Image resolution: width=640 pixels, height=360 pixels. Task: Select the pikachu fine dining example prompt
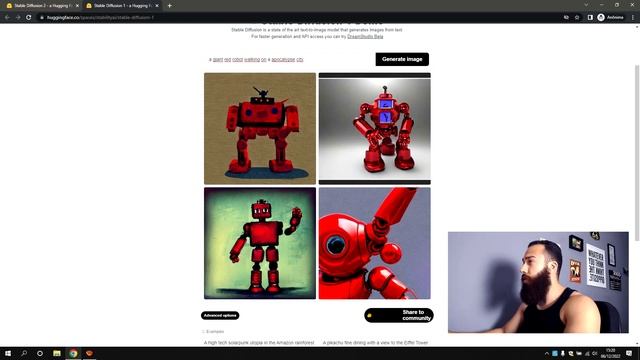[x=376, y=343]
